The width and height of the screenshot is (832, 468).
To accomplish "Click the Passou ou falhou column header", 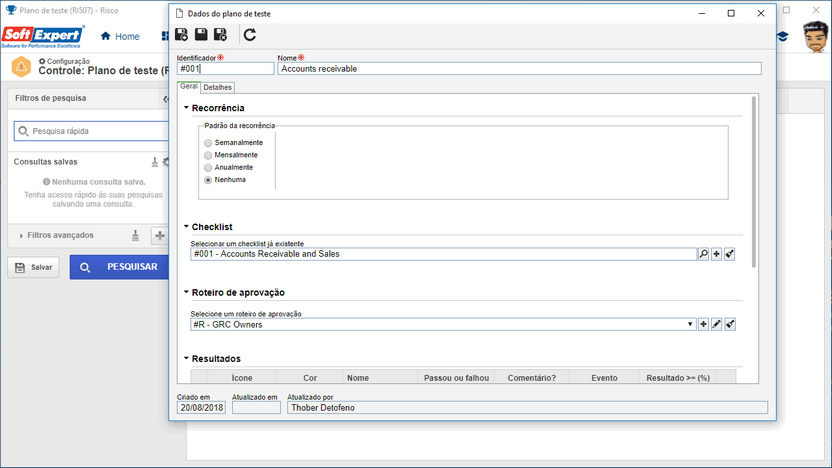I will [456, 378].
